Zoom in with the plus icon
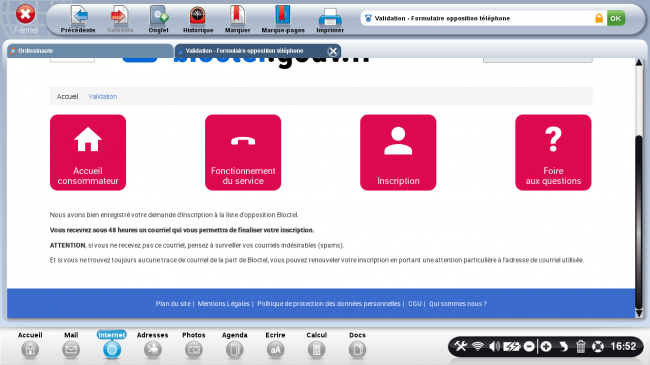 (546, 346)
